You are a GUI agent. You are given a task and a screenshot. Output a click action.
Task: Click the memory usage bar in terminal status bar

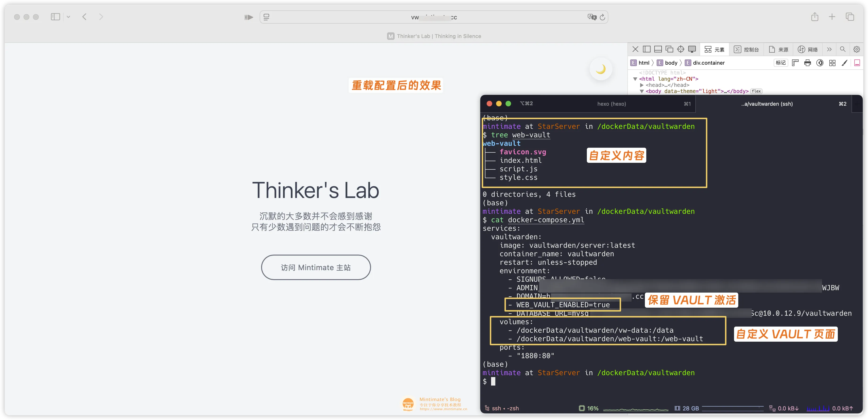click(x=733, y=408)
